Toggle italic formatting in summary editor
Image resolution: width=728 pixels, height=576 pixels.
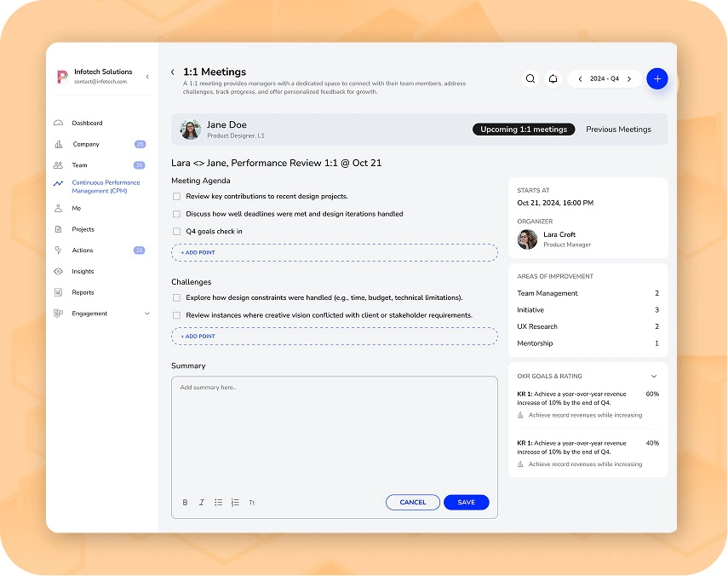tap(202, 503)
